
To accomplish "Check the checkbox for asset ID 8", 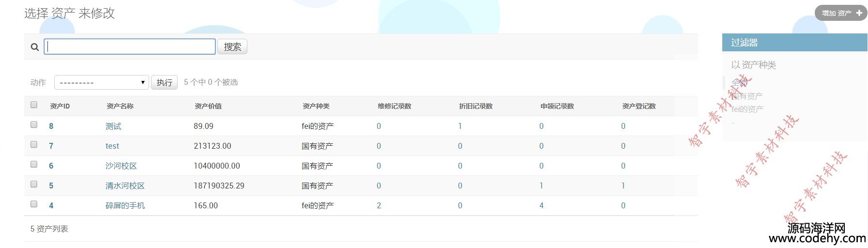I will point(34,124).
